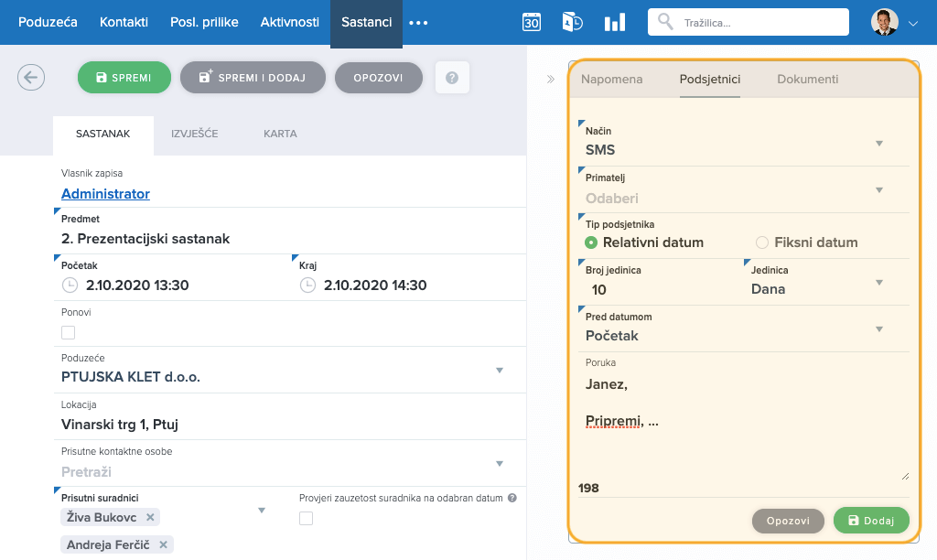Viewport: 937px width, 560px height.
Task: Expand Prisutne kontaktne osobe dropdown
Action: [500, 464]
